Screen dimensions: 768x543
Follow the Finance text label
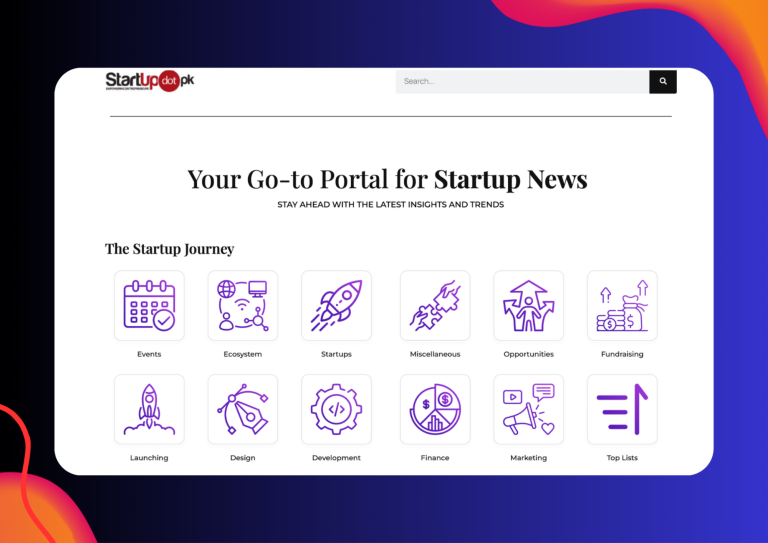coord(435,458)
